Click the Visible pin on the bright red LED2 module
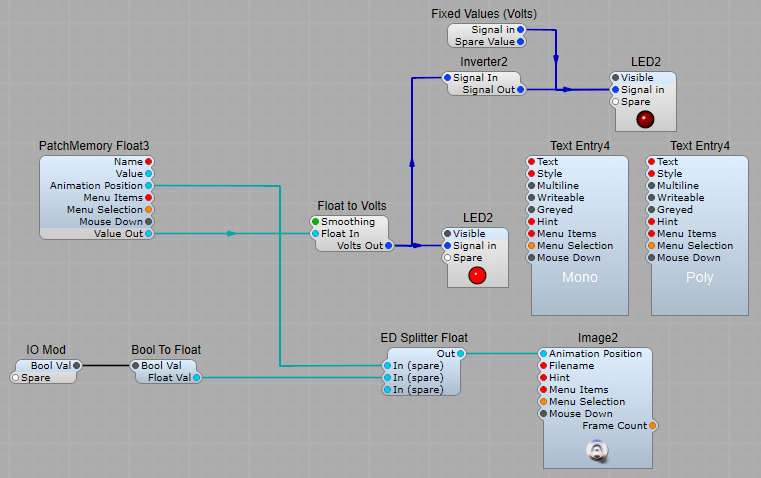This screenshot has width=761, height=478. coord(447,234)
